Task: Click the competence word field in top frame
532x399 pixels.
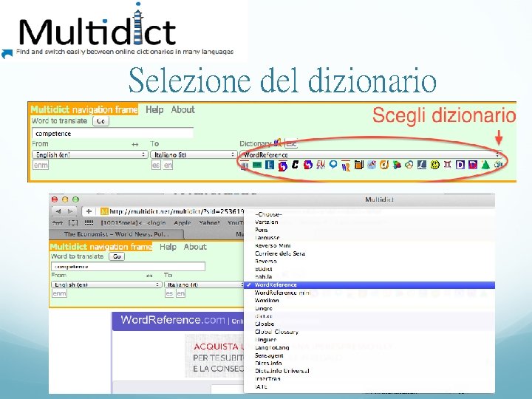Action: pyautogui.click(x=112, y=133)
